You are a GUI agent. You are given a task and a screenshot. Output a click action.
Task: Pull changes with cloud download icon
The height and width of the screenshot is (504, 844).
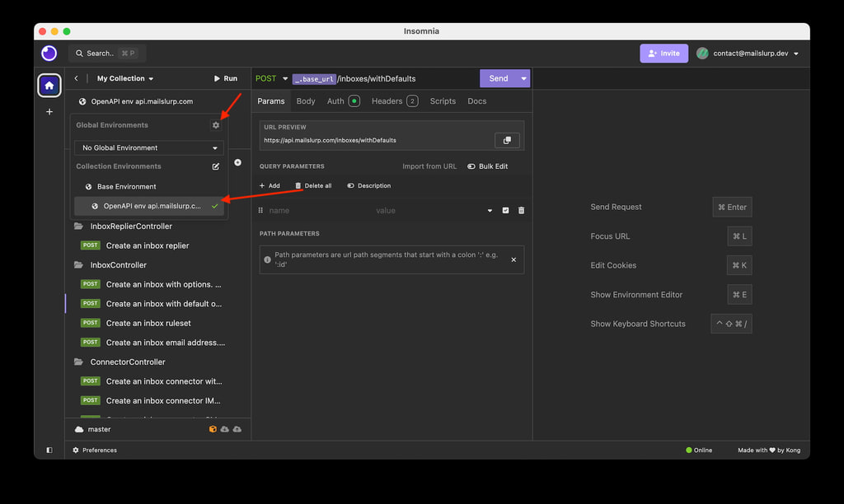coord(225,429)
